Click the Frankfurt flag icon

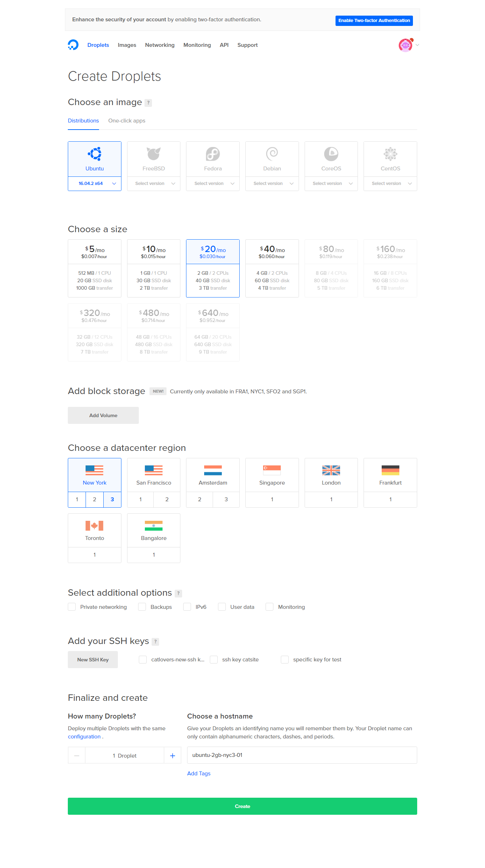tap(391, 470)
